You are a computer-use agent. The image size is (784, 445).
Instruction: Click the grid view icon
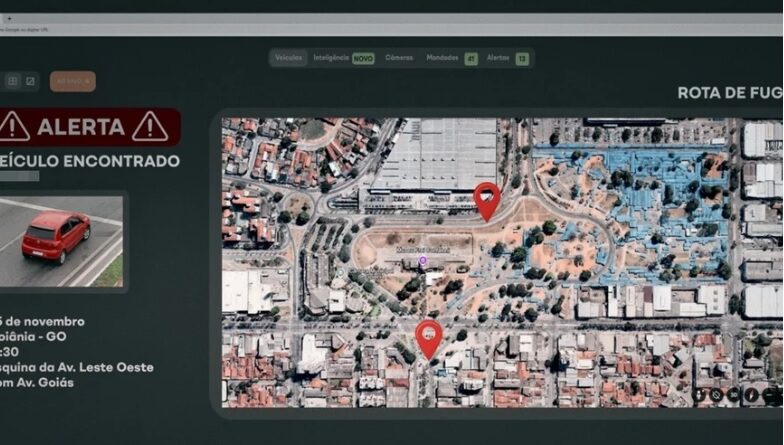(x=12, y=81)
